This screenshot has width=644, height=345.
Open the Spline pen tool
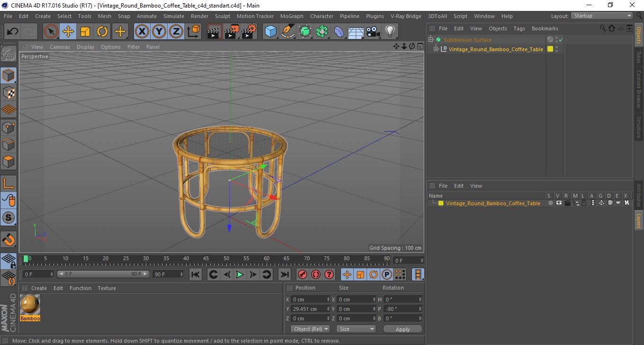click(288, 32)
